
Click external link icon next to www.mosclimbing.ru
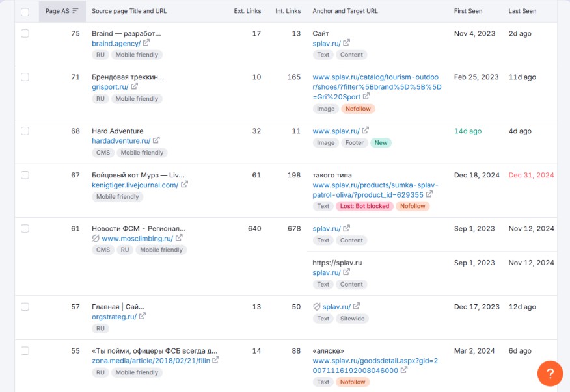(179, 238)
